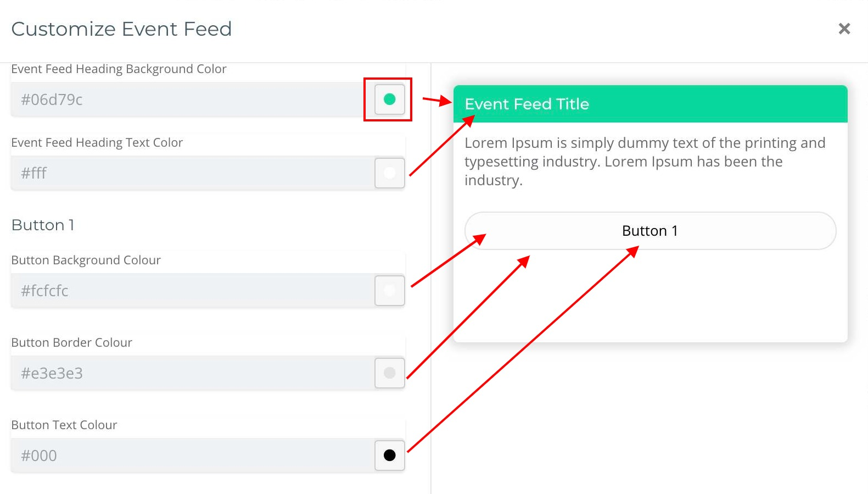Open the black Button Text Colour swatch
This screenshot has height=494, width=868.
[x=389, y=456]
